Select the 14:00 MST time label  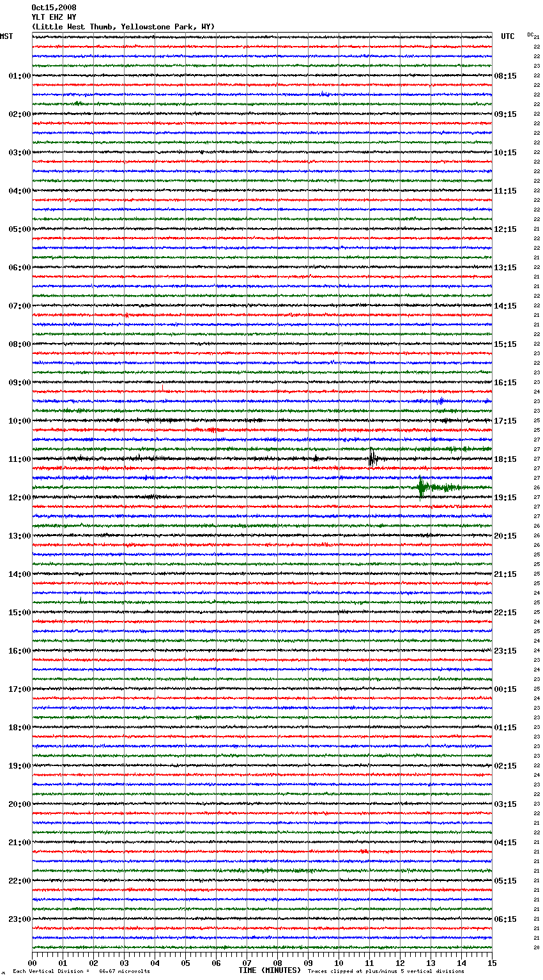[x=20, y=574]
